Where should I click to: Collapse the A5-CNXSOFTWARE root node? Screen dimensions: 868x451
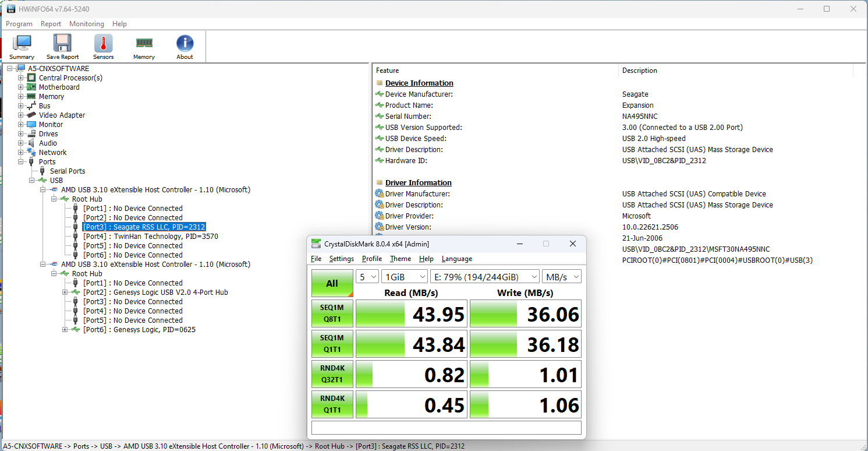click(10, 68)
